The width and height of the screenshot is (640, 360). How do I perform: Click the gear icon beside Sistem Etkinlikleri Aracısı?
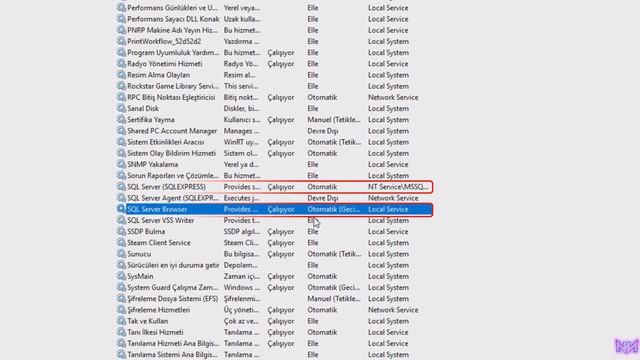[x=121, y=142]
